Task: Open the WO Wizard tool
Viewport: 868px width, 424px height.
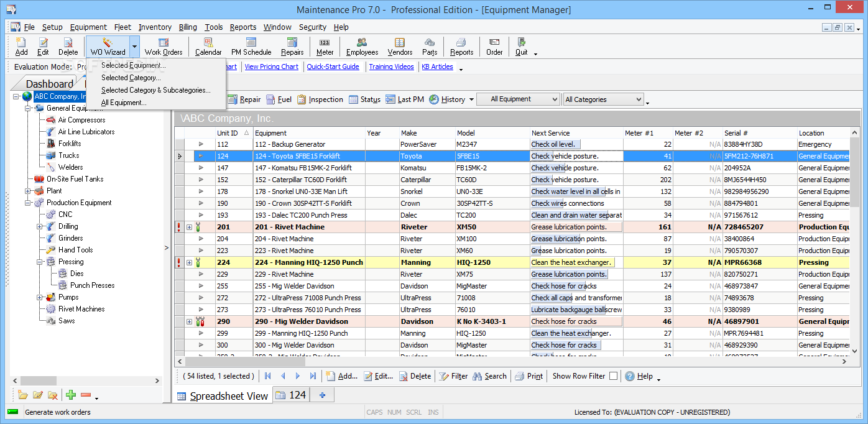Action: [x=108, y=46]
